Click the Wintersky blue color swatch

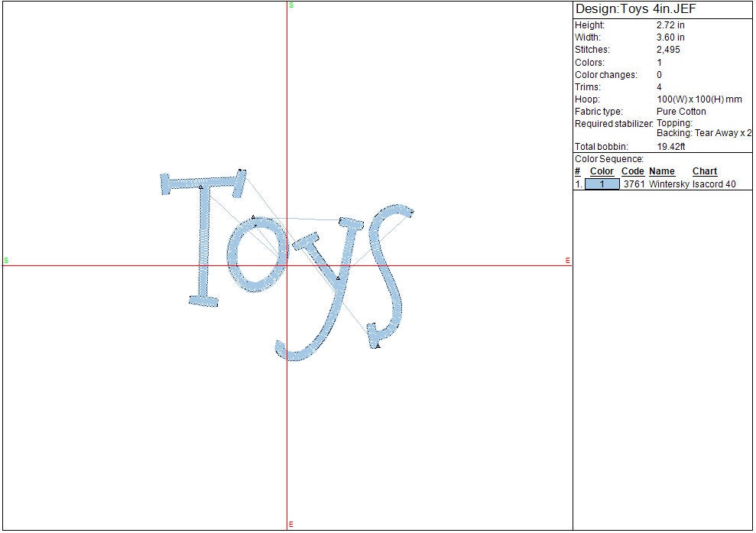coord(602,184)
